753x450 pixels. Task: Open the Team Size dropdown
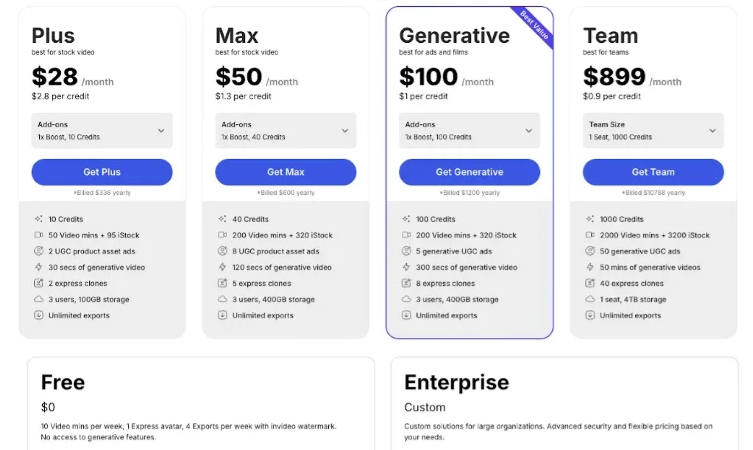[653, 131]
